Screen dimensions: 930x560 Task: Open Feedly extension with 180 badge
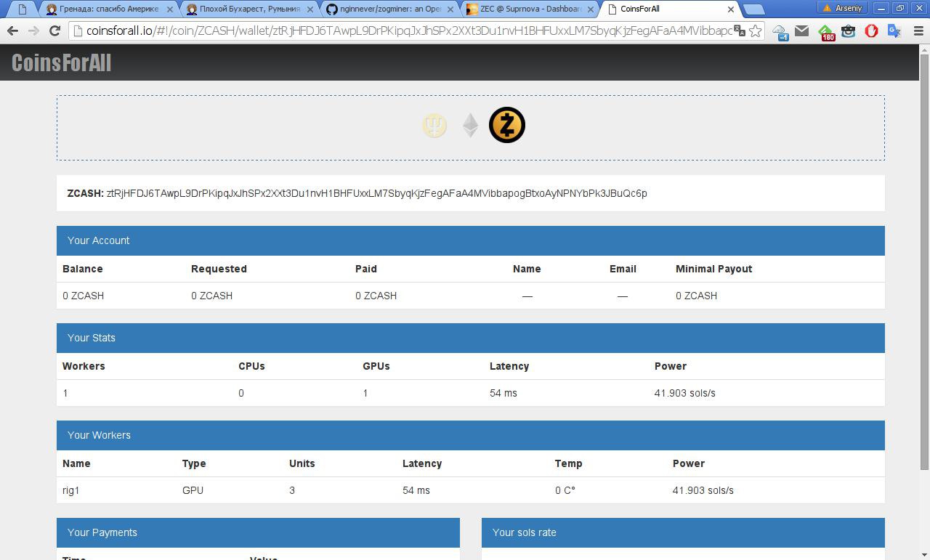[x=825, y=31]
